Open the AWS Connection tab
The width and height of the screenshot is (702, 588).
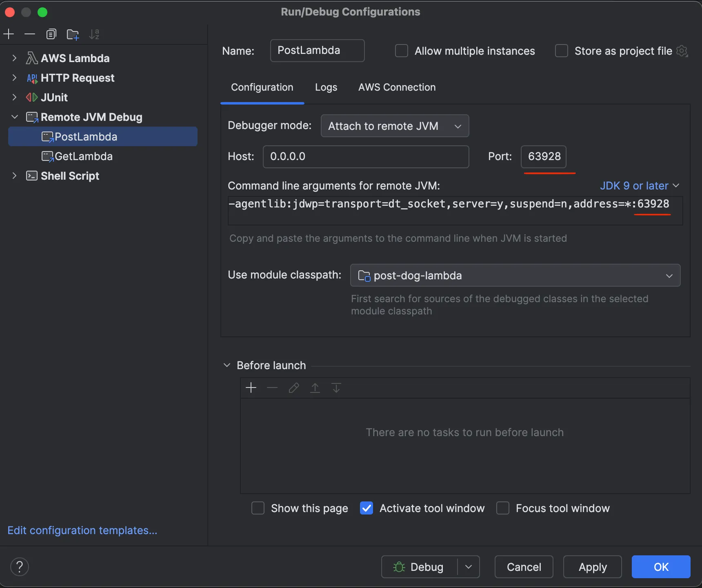pos(396,87)
